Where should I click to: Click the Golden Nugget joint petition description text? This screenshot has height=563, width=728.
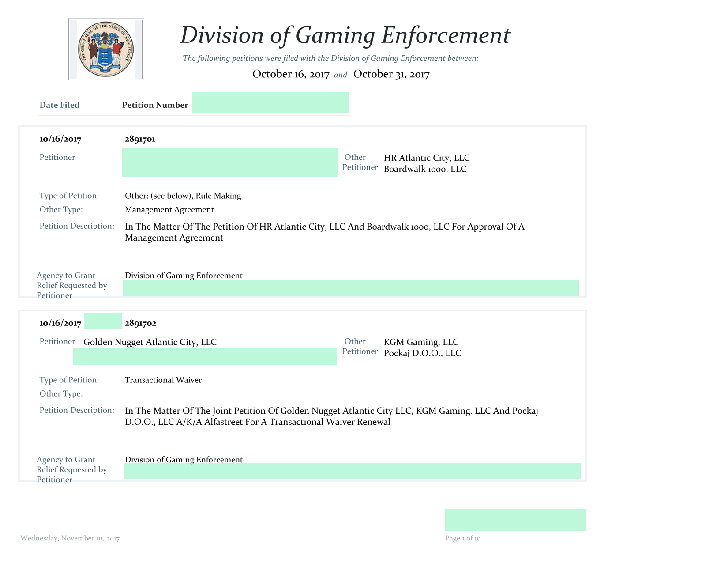click(331, 416)
